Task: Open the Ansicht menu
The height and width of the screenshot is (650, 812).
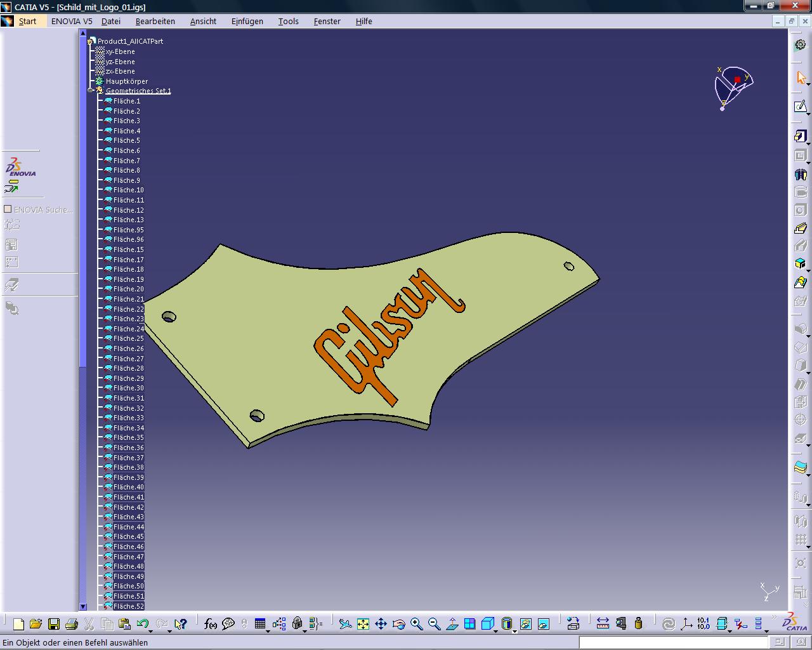Action: pyautogui.click(x=203, y=21)
